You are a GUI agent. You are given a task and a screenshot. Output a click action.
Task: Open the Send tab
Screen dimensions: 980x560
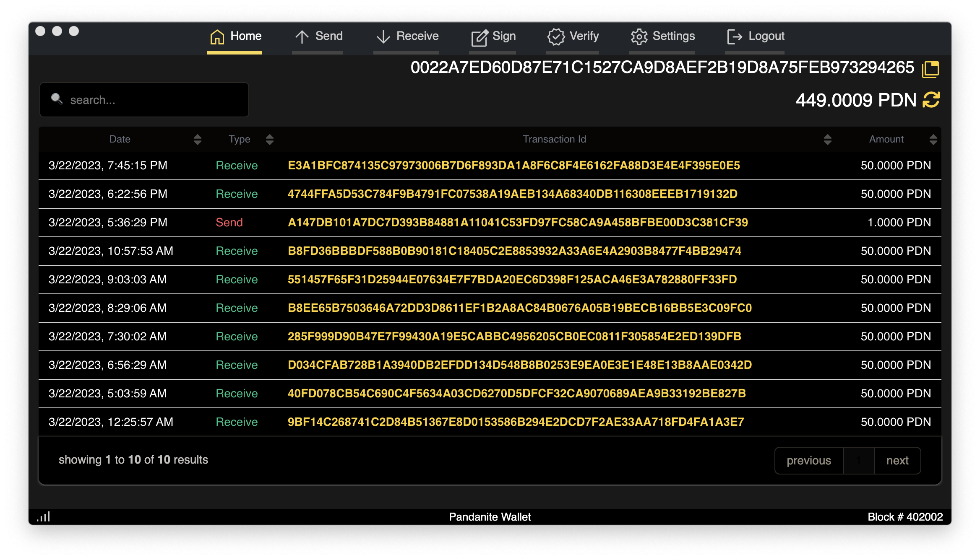pyautogui.click(x=319, y=36)
